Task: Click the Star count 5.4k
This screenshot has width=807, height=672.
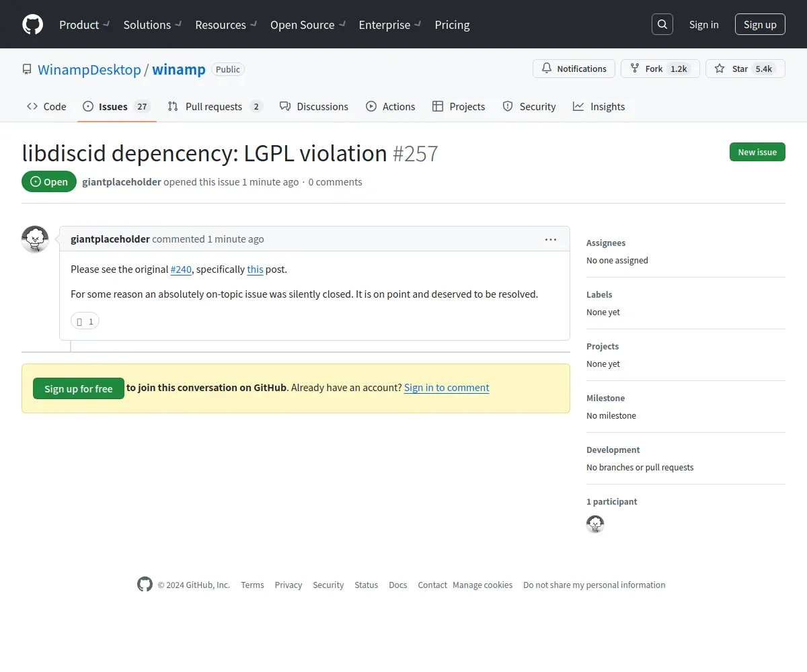Action: point(764,69)
